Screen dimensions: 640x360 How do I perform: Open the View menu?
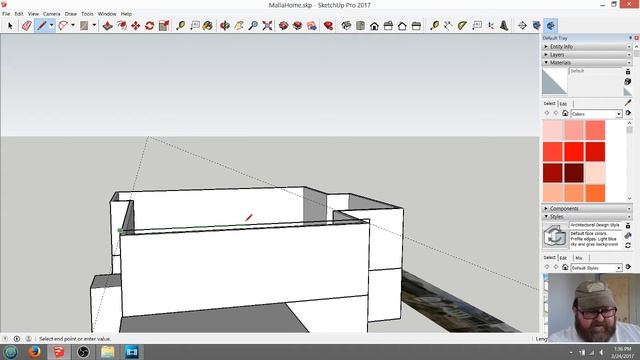[x=33, y=14]
